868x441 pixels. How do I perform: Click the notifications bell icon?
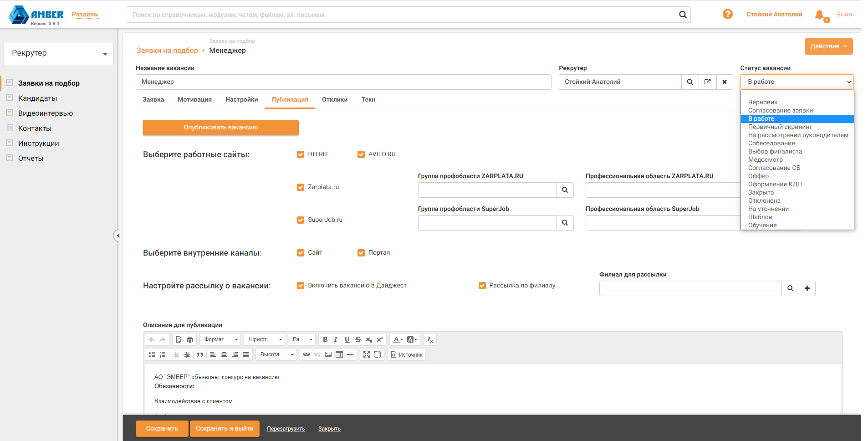coord(820,15)
